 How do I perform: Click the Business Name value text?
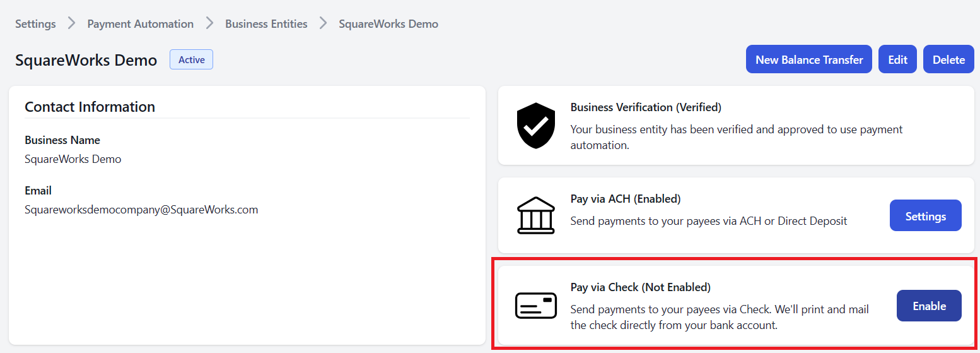[73, 159]
